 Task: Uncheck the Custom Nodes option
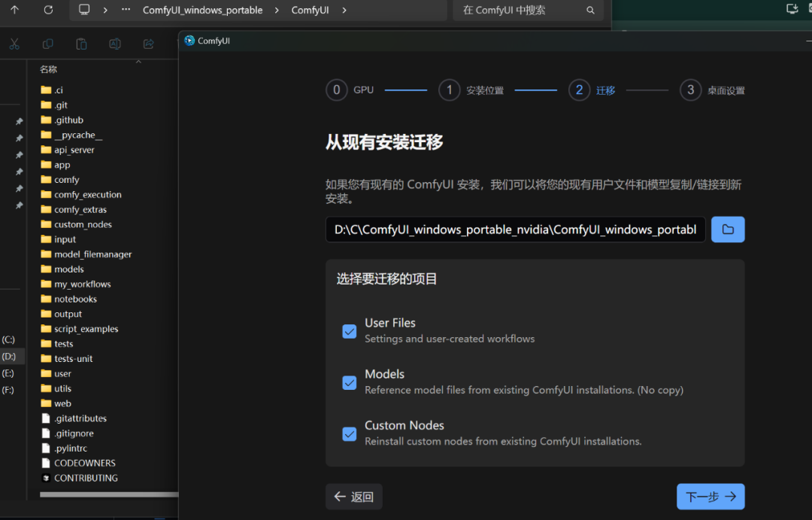349,433
